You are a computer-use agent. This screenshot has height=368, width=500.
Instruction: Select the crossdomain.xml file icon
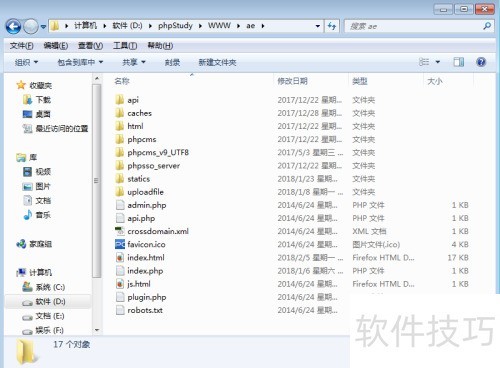(x=120, y=231)
